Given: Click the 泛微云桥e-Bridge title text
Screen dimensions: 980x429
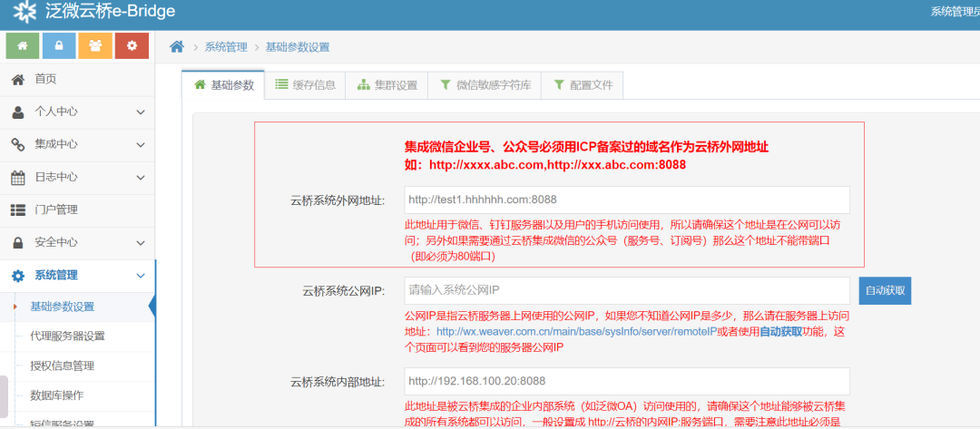Looking at the screenshot, I should 111,11.
